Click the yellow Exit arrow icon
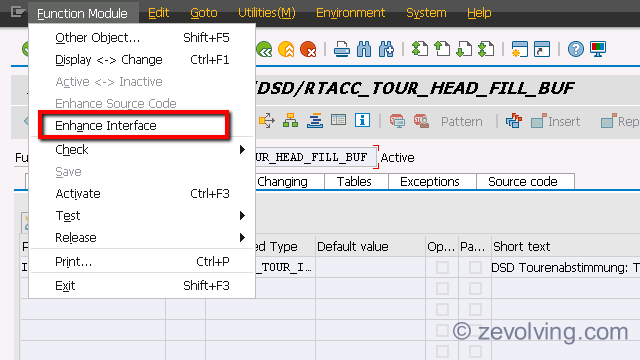 coord(286,50)
